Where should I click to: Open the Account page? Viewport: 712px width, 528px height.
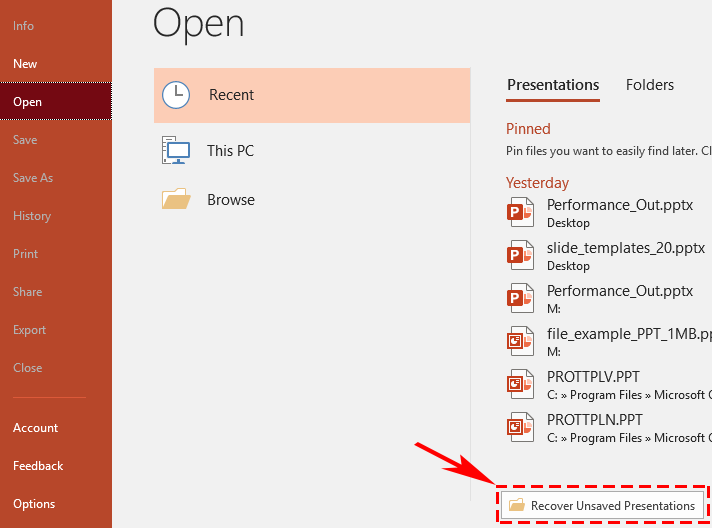(36, 428)
